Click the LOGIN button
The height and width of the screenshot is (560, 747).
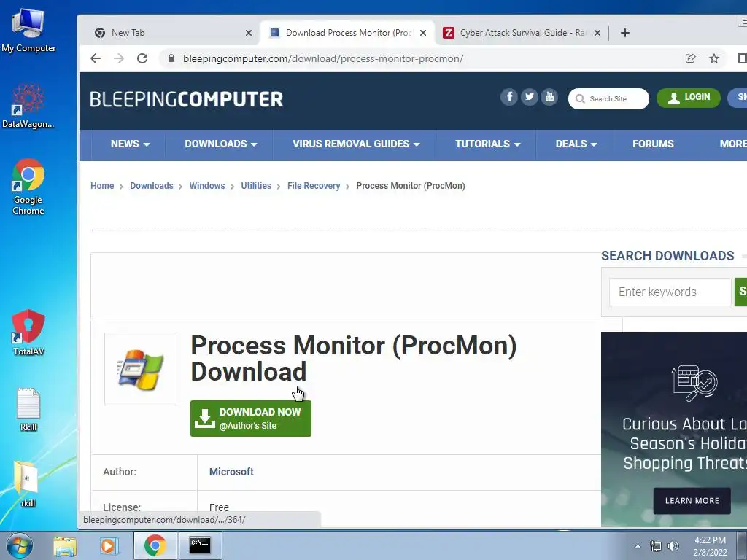[x=689, y=98]
